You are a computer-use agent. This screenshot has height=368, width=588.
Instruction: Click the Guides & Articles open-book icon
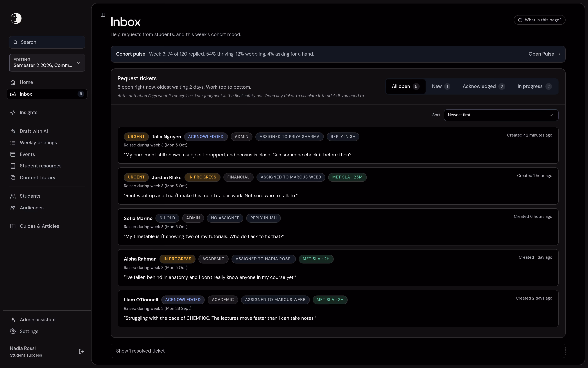(13, 226)
